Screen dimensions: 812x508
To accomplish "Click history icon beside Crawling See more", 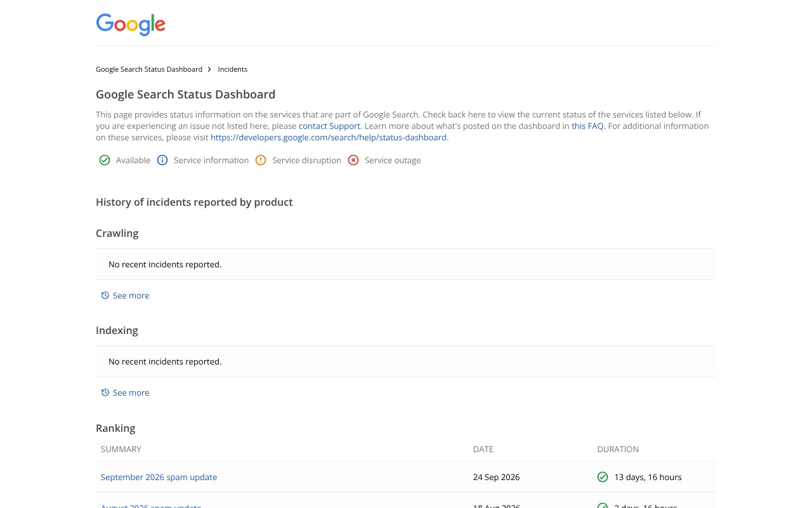I will pyautogui.click(x=105, y=295).
